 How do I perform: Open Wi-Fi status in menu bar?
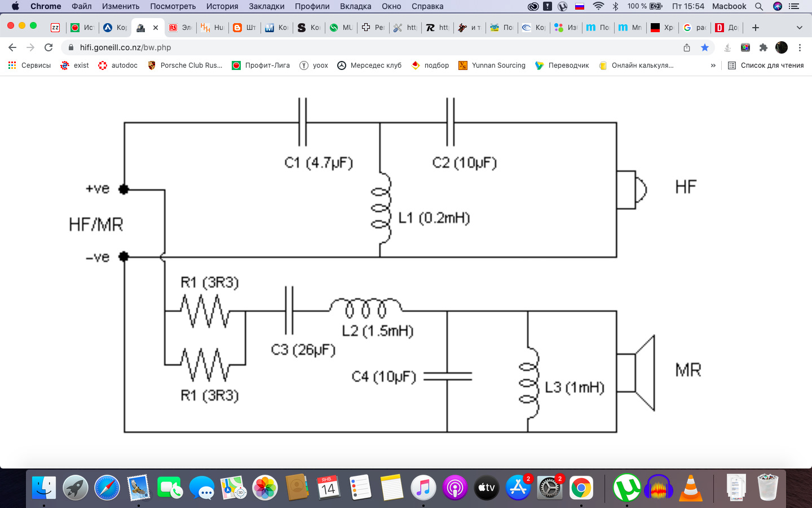coord(598,6)
